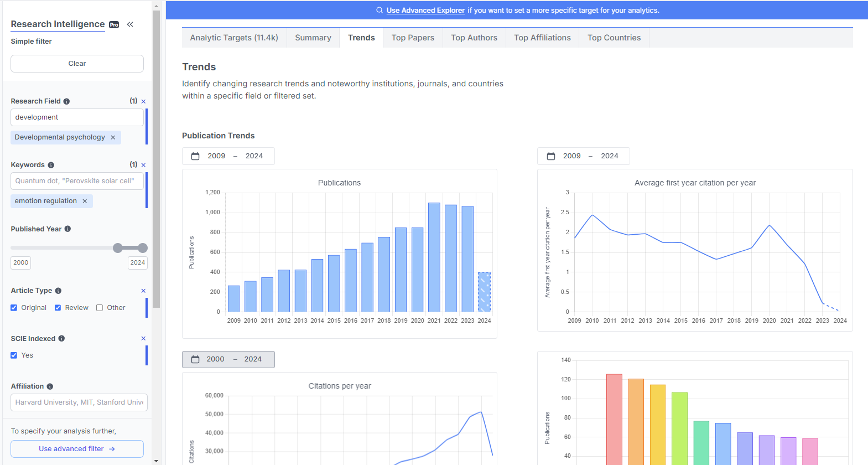Open citation chart date range 2009 – 2024

584,156
